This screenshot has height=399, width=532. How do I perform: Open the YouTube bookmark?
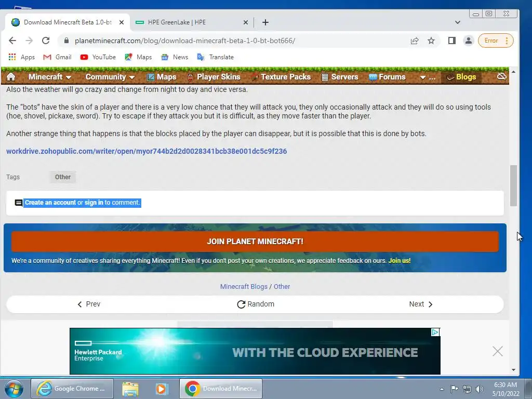pos(98,57)
